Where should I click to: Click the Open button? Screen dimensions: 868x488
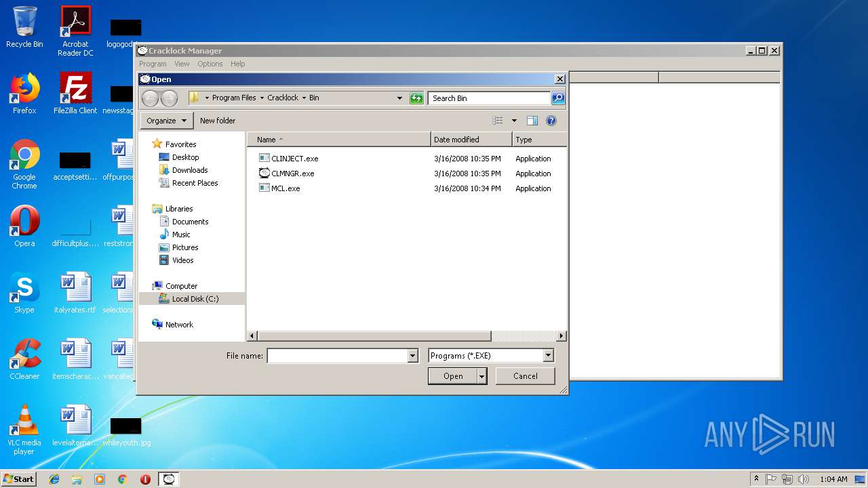click(x=453, y=376)
